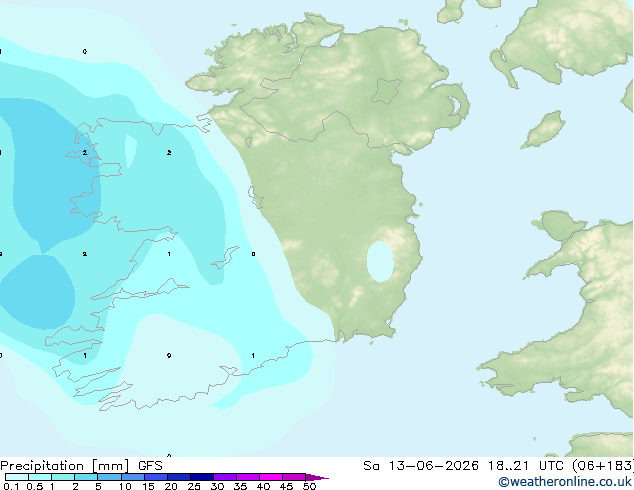Click the '10' legend label
Viewport: 634px width, 490px height.
[125, 486]
